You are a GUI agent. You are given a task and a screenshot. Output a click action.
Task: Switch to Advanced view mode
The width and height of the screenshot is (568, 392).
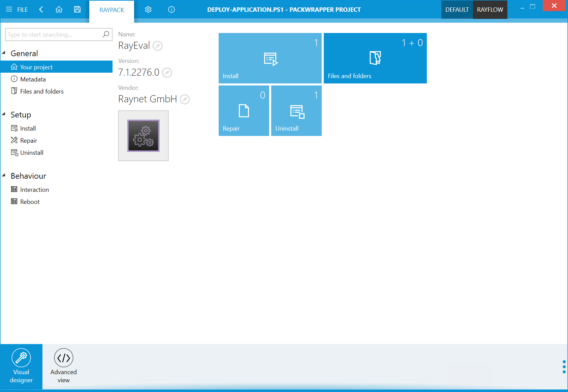[x=64, y=366]
